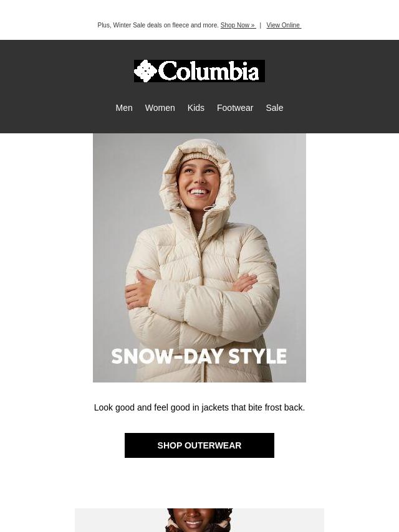Click the smiling woman's face in hero image
The width and height of the screenshot is (399, 532).
pos(198,183)
